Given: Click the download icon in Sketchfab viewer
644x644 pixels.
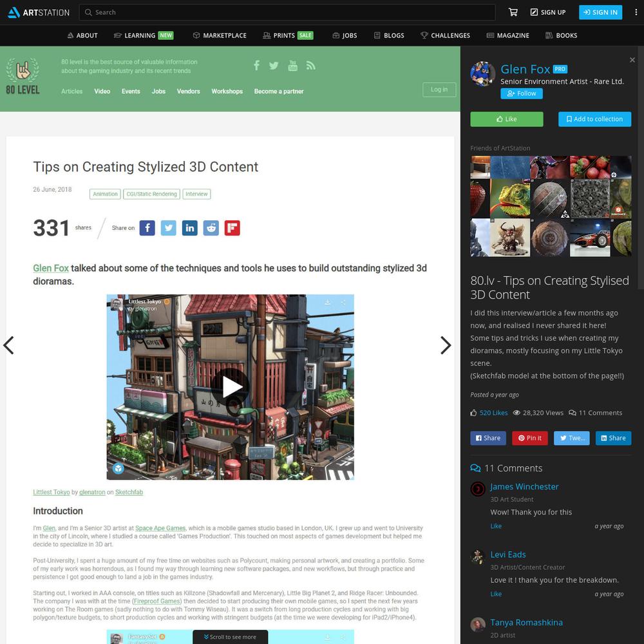Looking at the screenshot, I should click(327, 302).
